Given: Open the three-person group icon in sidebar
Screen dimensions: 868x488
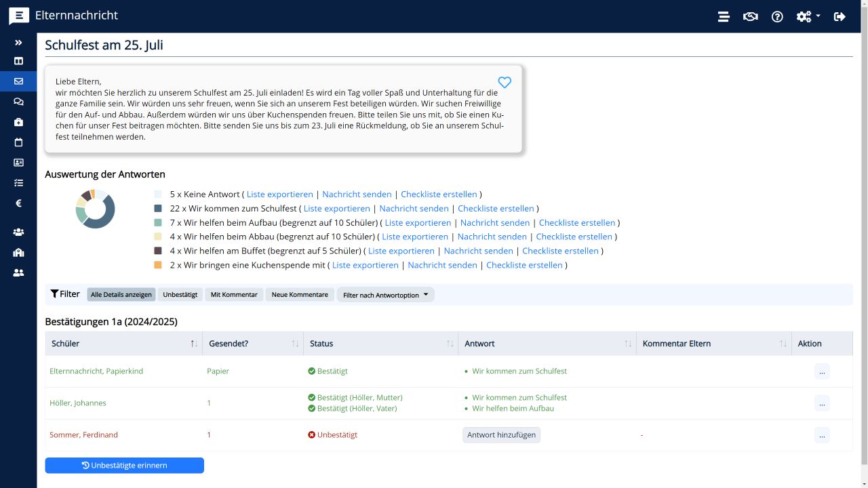Looking at the screenshot, I should (x=18, y=232).
